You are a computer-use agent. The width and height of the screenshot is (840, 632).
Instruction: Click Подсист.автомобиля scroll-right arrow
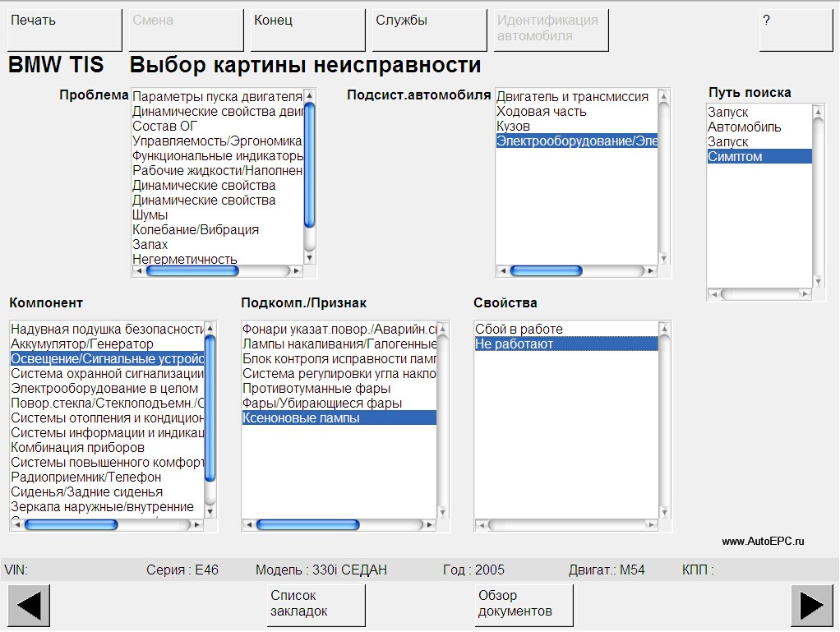650,271
